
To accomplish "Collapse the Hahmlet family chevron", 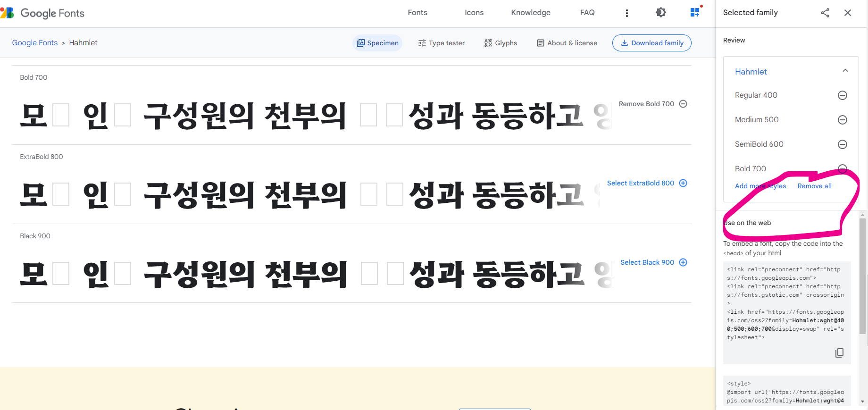I will (x=845, y=71).
